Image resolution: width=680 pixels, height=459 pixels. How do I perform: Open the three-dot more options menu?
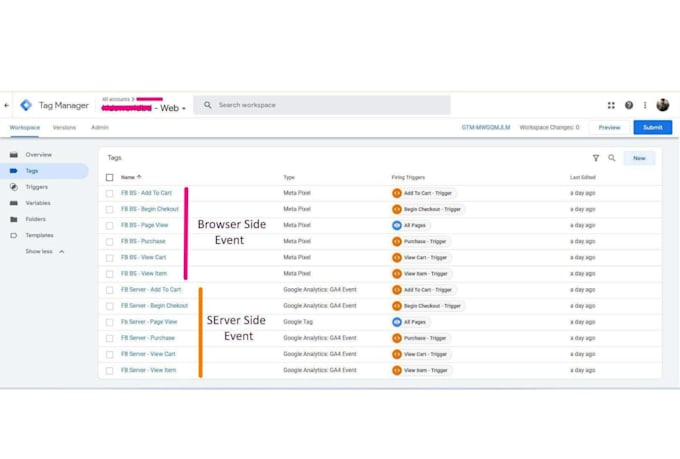[645, 105]
